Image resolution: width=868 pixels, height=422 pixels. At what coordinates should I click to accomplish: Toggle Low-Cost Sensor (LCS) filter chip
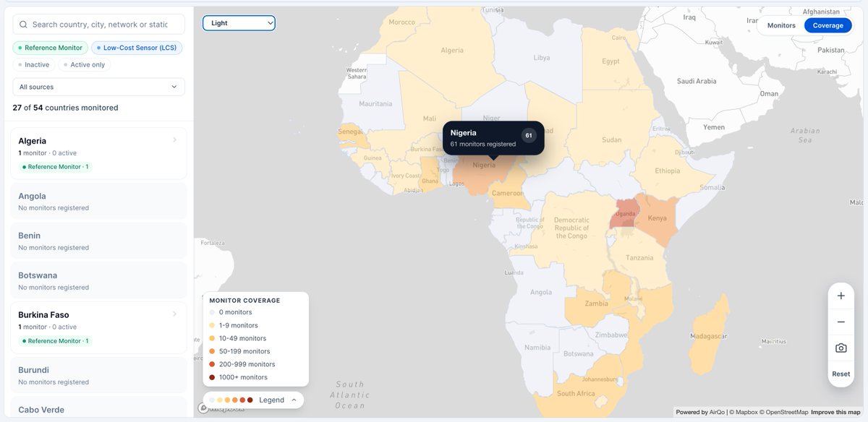point(137,48)
